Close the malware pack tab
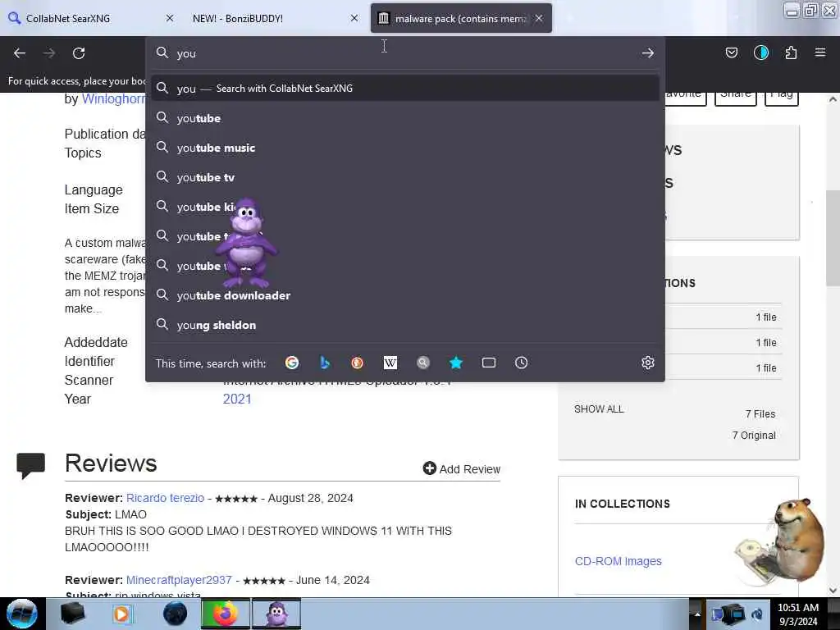Image resolution: width=840 pixels, height=630 pixels. 539,18
